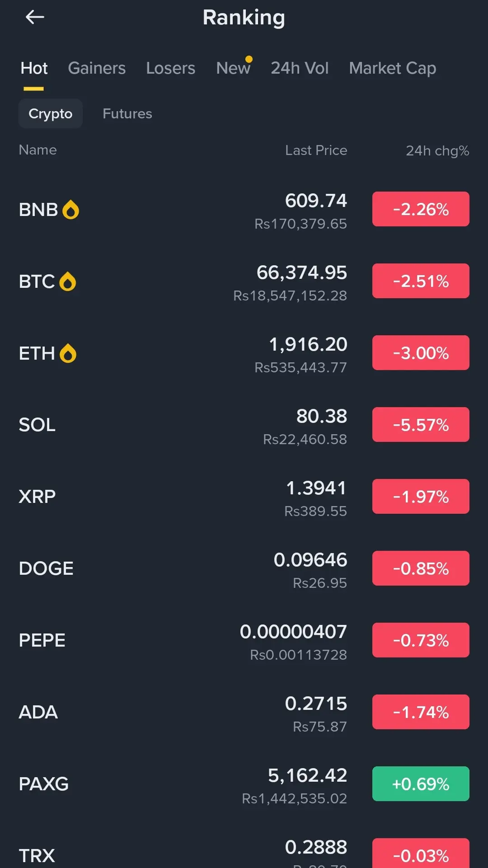
Task: Open the PEPE coin row
Action: [244, 640]
